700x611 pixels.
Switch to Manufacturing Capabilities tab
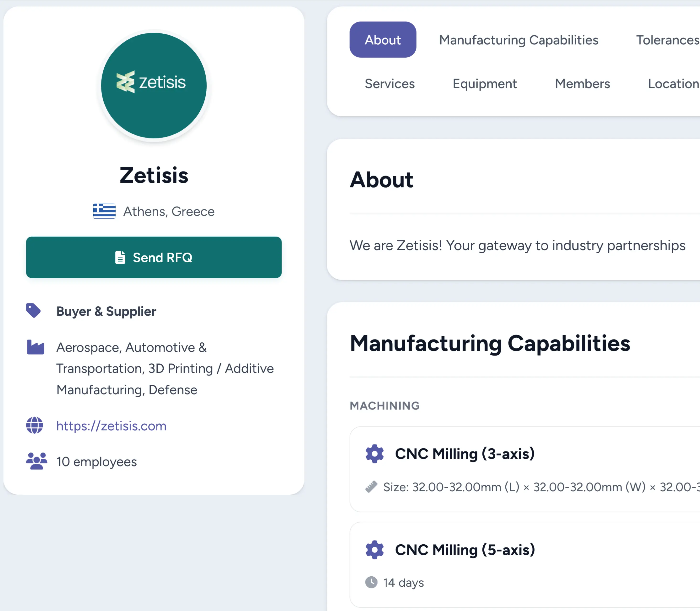(x=518, y=40)
